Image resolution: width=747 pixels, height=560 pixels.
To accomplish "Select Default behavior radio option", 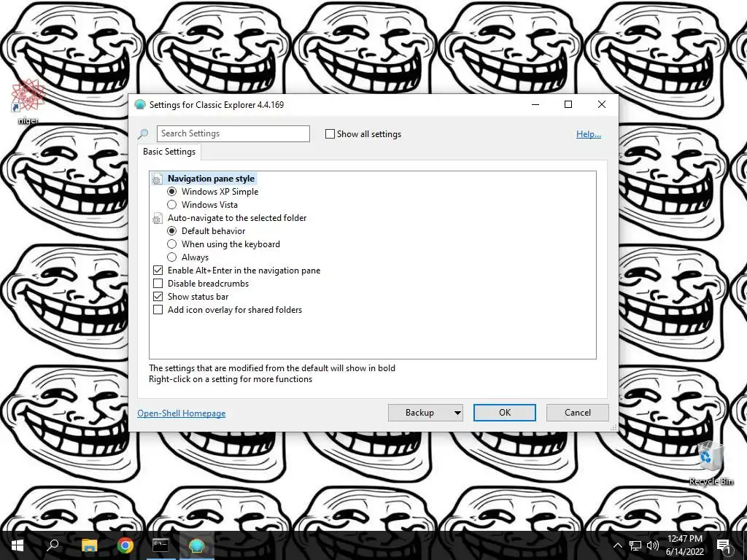I will click(x=172, y=231).
